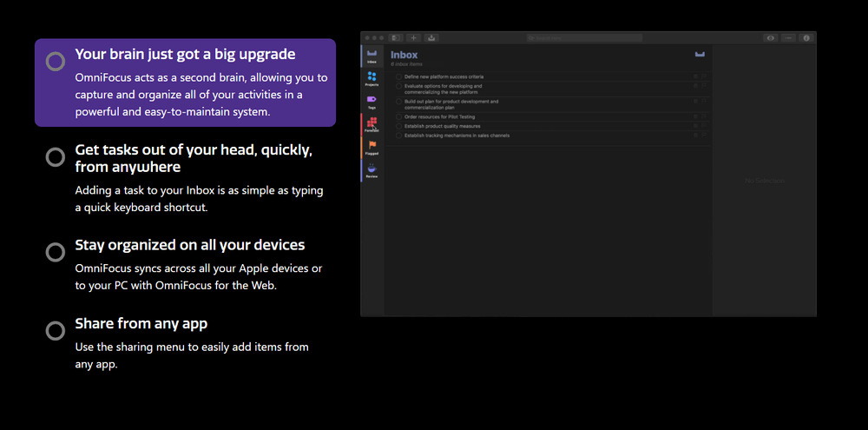Complete 'Define new platform success criteria' circle
This screenshot has height=430, width=868.
[398, 77]
